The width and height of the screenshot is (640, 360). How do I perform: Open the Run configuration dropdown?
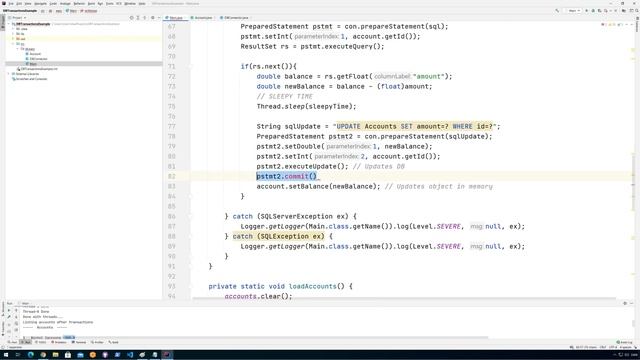574,11
